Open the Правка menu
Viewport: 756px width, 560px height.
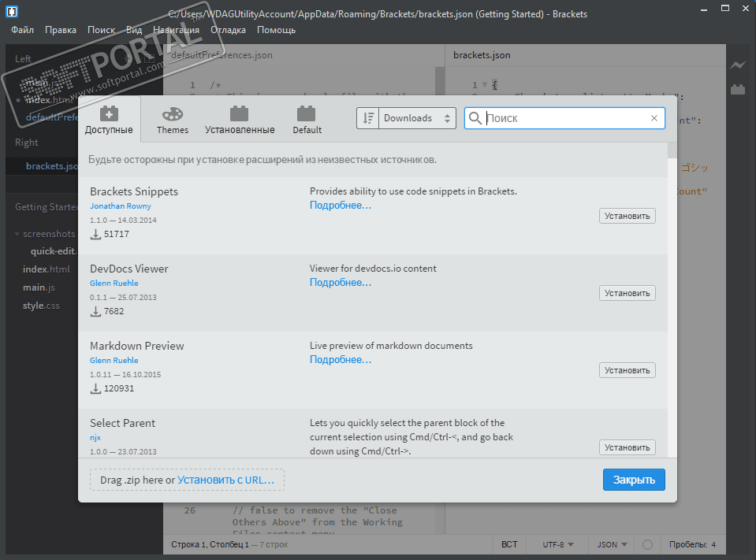pyautogui.click(x=60, y=30)
